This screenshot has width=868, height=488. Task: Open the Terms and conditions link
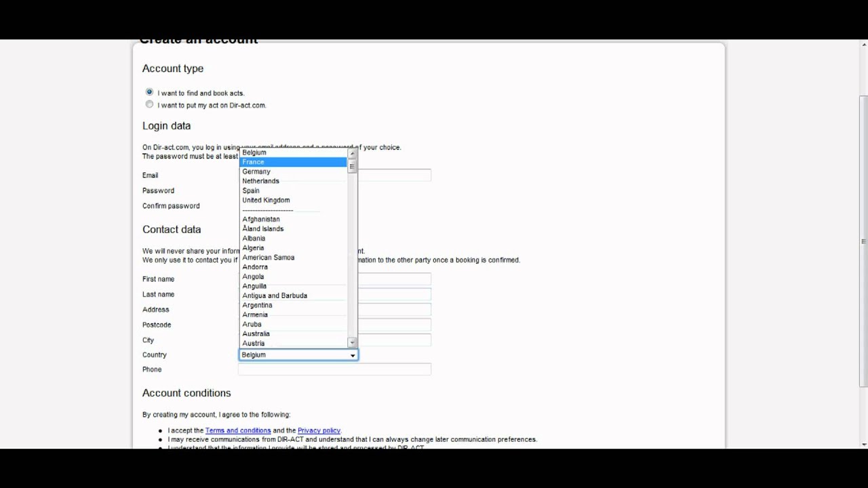[238, 430]
